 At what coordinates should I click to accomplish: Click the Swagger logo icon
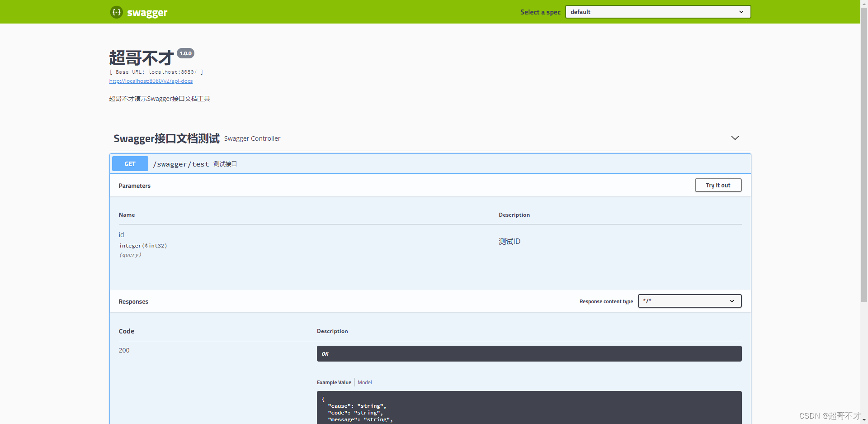116,12
